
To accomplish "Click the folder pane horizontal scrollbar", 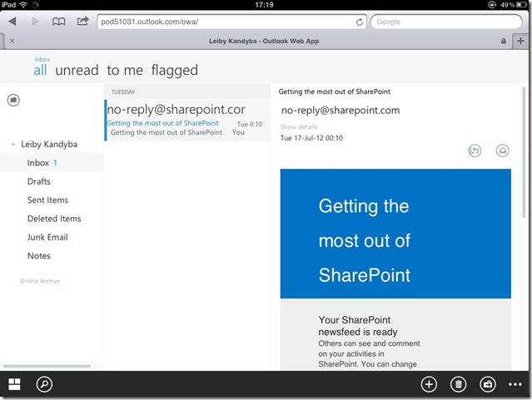I will click(x=47, y=366).
